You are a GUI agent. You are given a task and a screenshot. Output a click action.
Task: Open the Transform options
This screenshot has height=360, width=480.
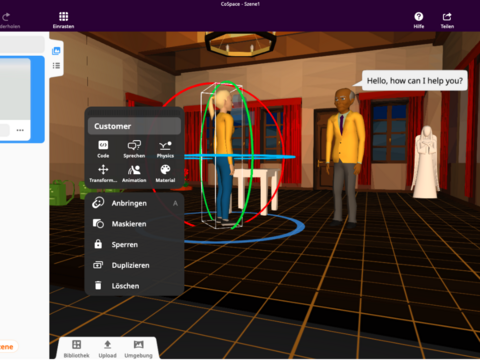tap(103, 173)
